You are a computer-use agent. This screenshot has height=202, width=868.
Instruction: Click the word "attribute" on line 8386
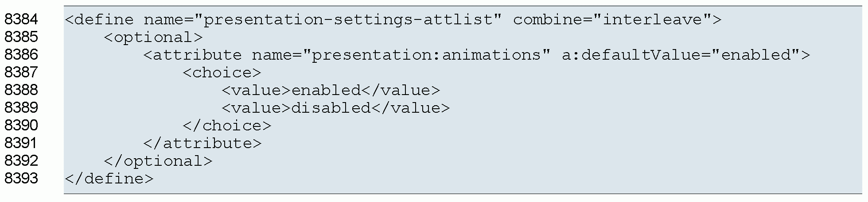pyautogui.click(x=198, y=55)
